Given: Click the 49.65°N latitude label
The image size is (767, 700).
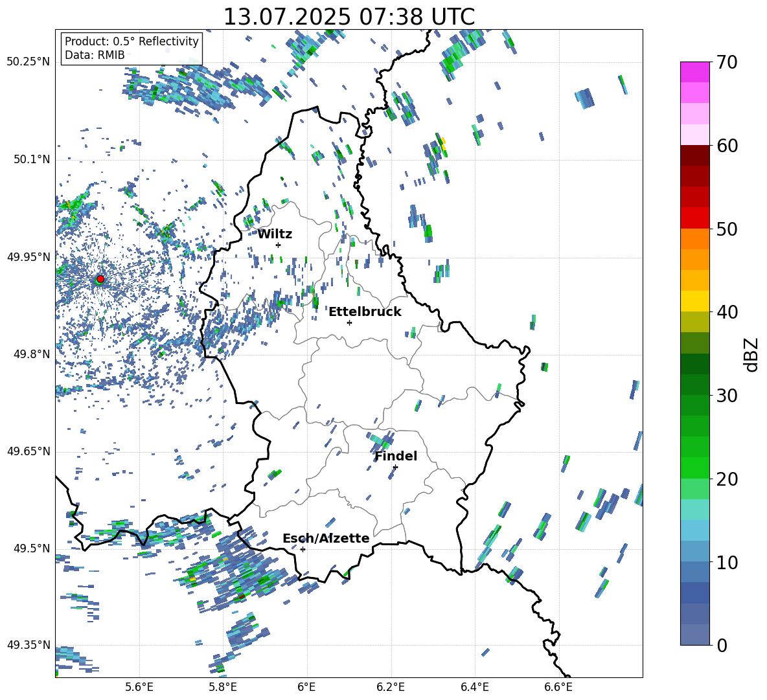Looking at the screenshot, I should tap(29, 451).
